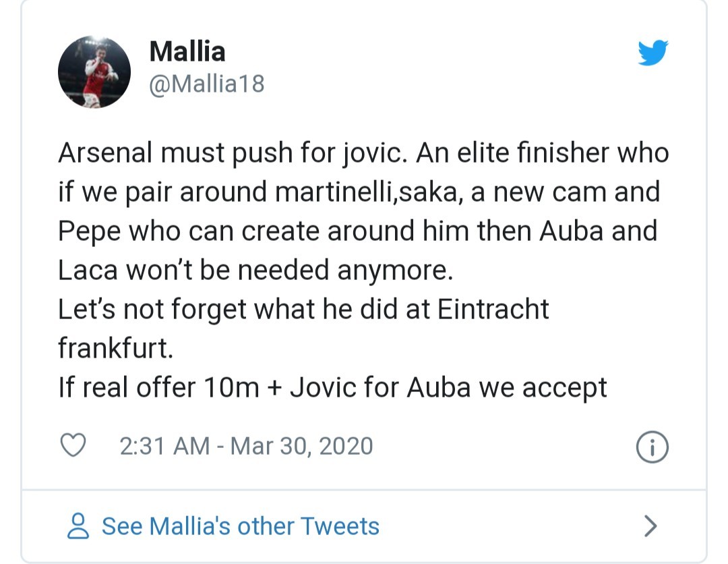
Task: Tap the heart outline beneath the tweet text
Action: point(74,445)
